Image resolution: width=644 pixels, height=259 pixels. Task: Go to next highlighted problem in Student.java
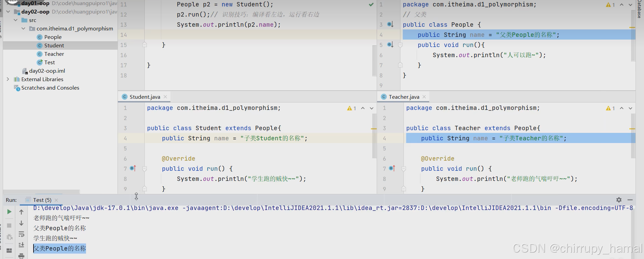point(372,108)
